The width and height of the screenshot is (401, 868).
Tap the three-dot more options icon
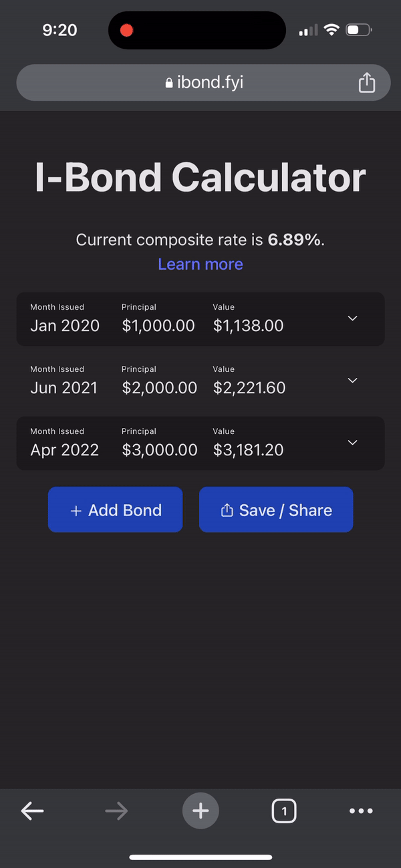point(361,811)
